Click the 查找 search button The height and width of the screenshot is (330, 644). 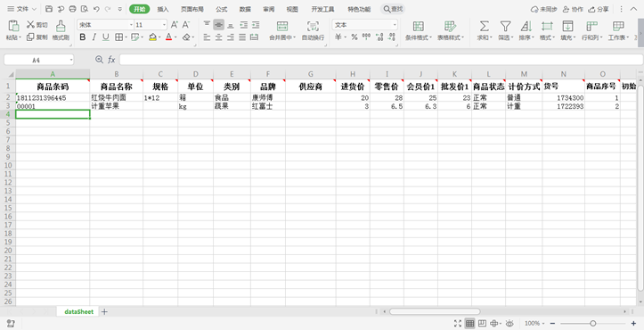pyautogui.click(x=393, y=9)
